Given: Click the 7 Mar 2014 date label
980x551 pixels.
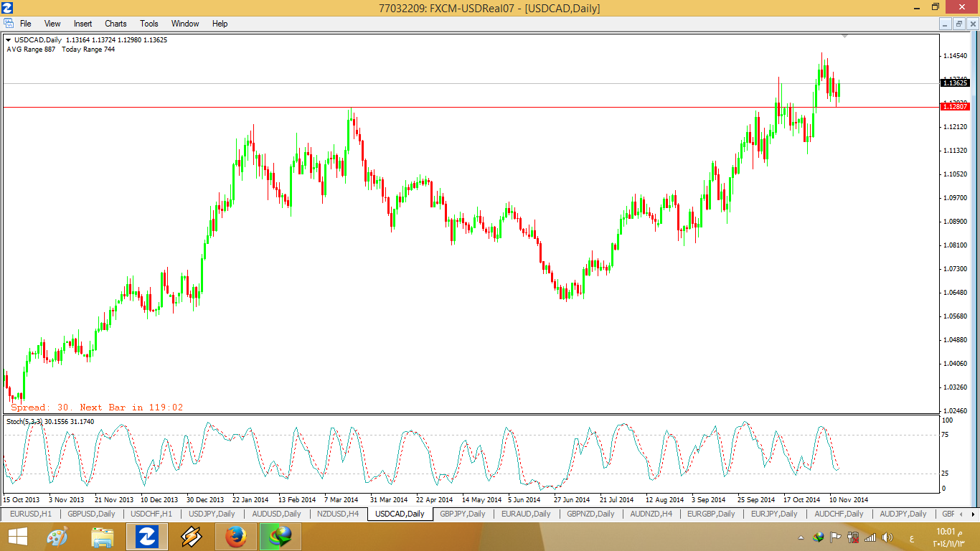Looking at the screenshot, I should (341, 499).
